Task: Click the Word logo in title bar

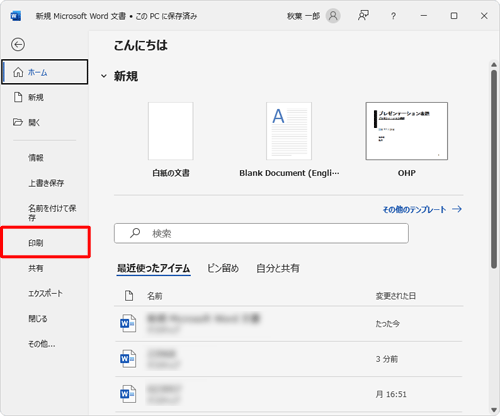Action: [x=16, y=16]
